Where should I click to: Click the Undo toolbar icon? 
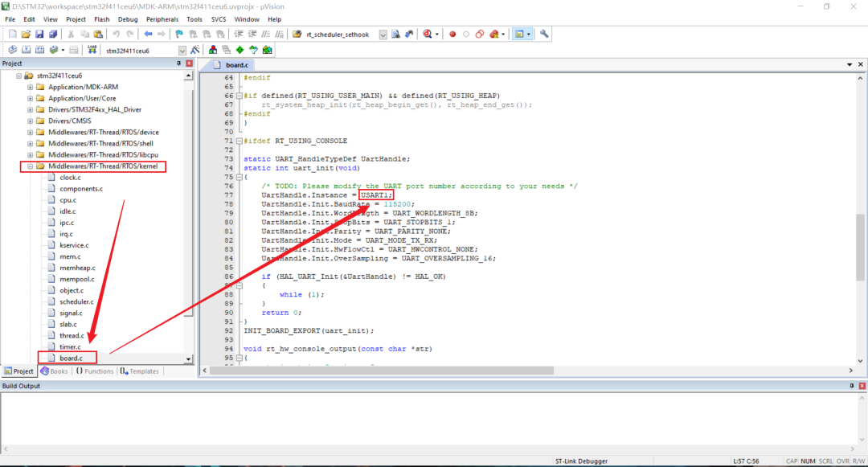click(x=117, y=35)
